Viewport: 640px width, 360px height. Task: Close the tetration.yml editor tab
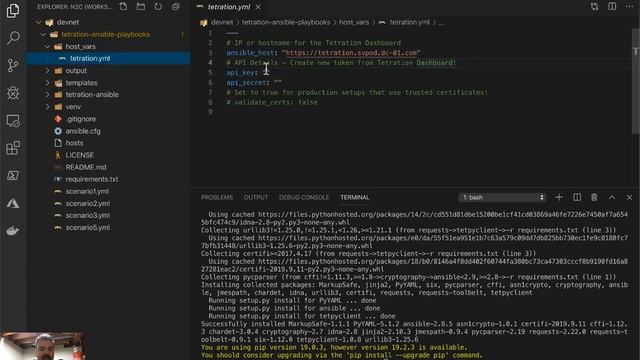coord(258,7)
